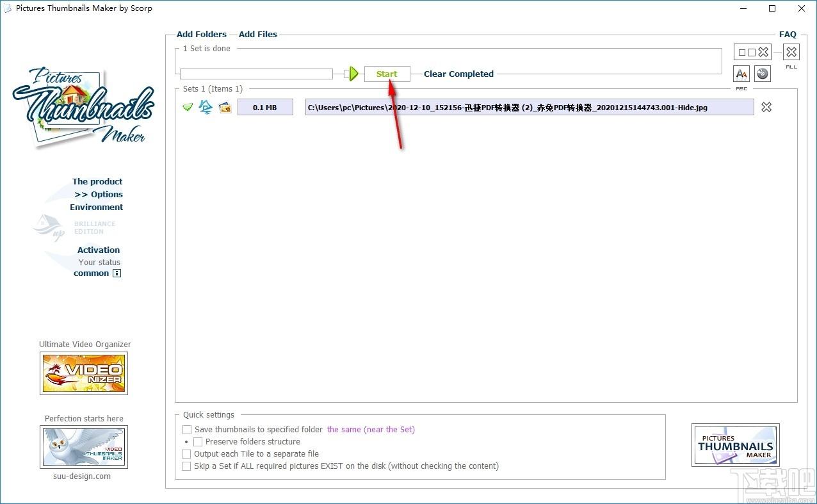Click the 0.1 MB size field
The width and height of the screenshot is (817, 504).
pos(265,107)
